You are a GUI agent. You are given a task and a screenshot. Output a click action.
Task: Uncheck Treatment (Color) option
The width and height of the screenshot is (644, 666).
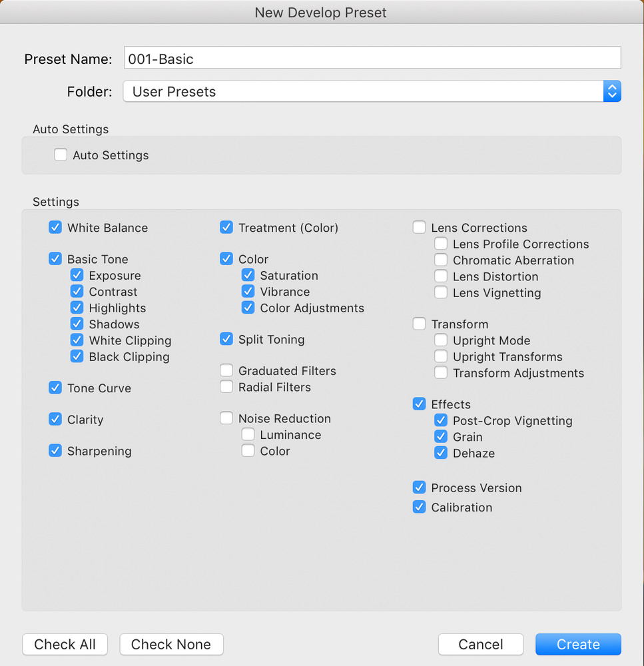coord(226,227)
